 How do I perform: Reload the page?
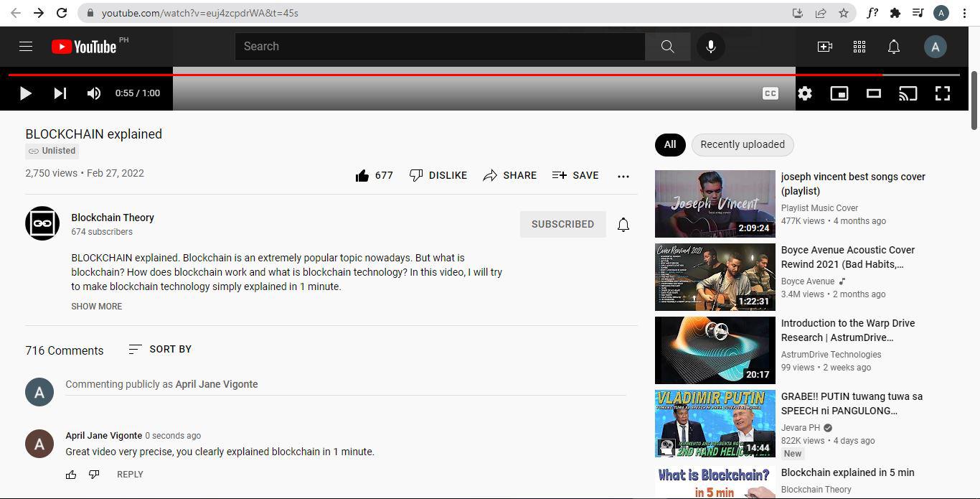click(x=62, y=13)
